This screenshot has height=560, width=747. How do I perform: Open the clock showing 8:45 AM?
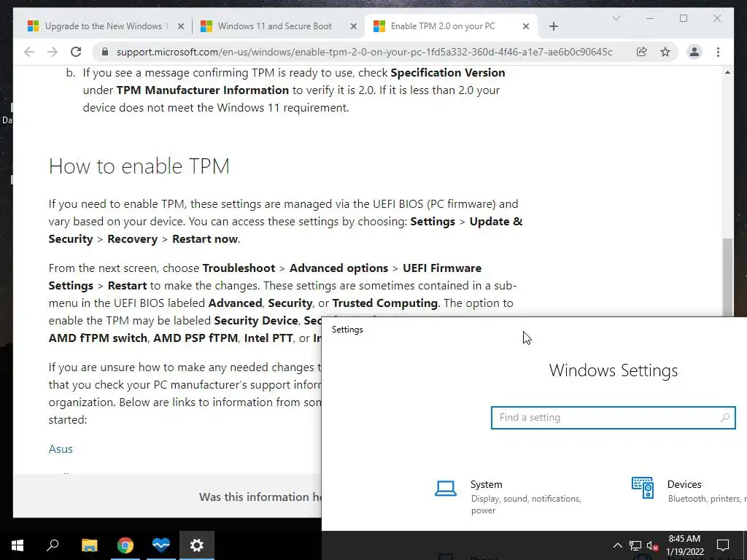684,545
